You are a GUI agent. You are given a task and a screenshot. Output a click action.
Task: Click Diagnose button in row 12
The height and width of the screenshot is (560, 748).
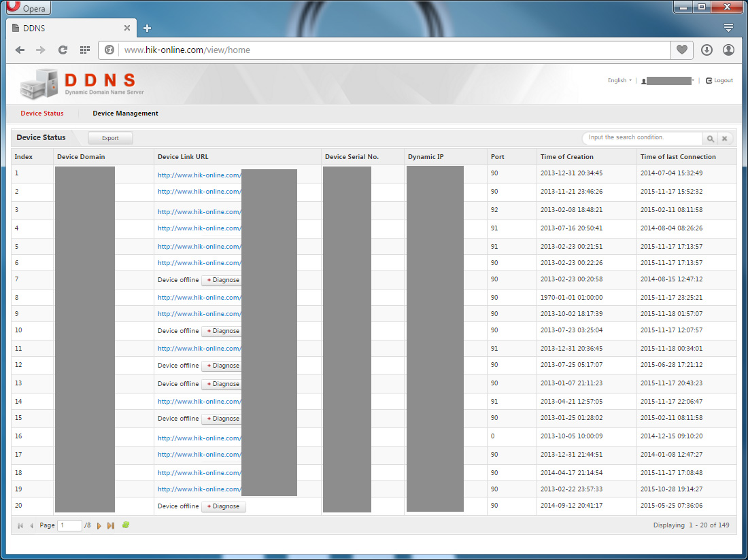click(222, 366)
